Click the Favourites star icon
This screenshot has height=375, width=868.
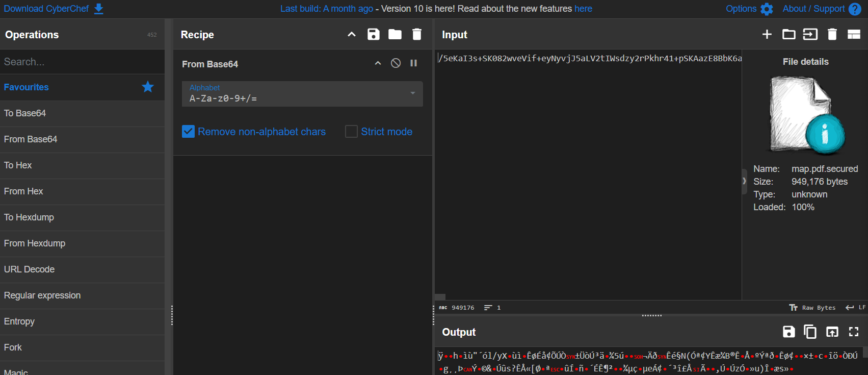[x=148, y=87]
